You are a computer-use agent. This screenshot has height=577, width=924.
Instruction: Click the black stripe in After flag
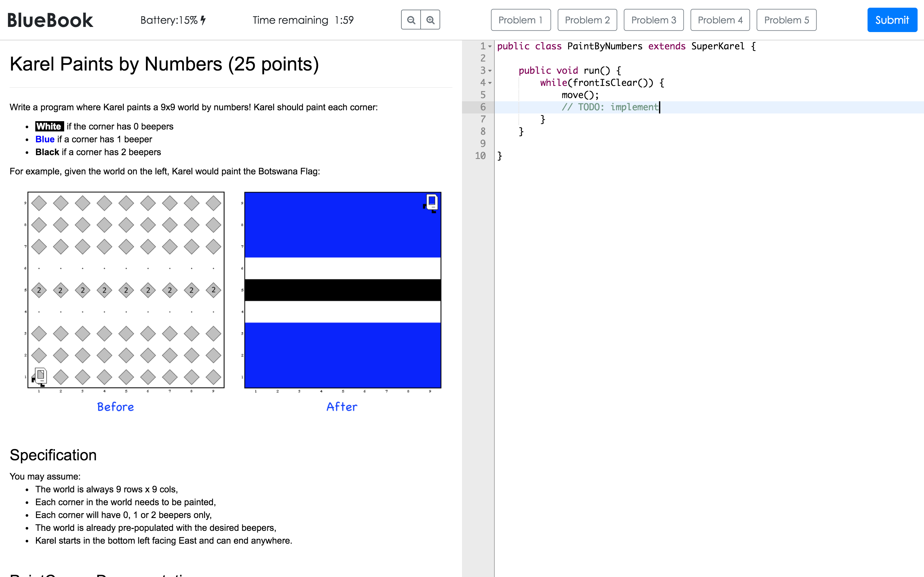click(x=343, y=290)
